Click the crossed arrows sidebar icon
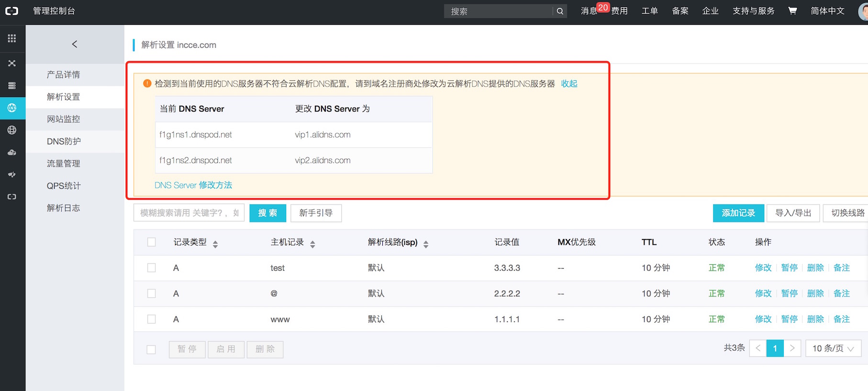 12,63
